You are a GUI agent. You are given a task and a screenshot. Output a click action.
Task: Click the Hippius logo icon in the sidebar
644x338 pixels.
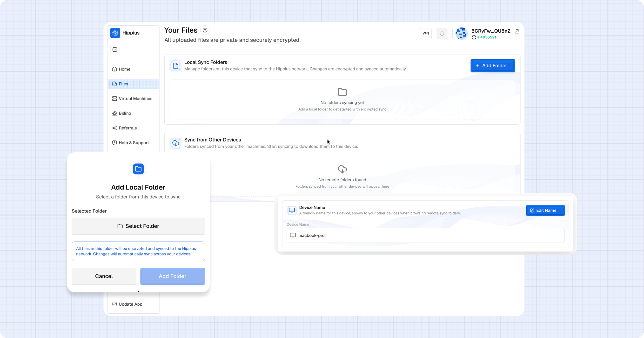[x=115, y=33]
